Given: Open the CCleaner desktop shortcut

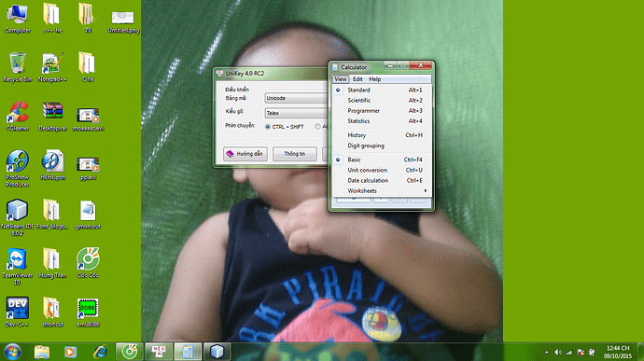Looking at the screenshot, I should (x=17, y=117).
